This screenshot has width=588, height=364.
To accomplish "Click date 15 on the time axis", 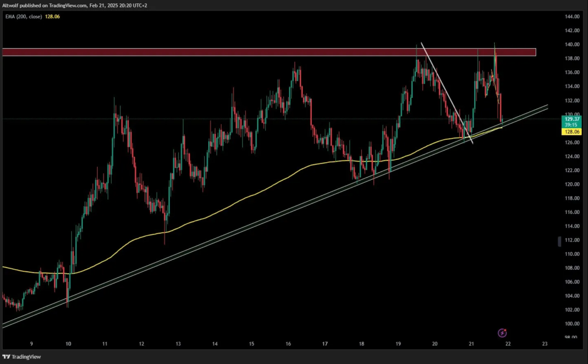I will pyautogui.click(x=251, y=343).
